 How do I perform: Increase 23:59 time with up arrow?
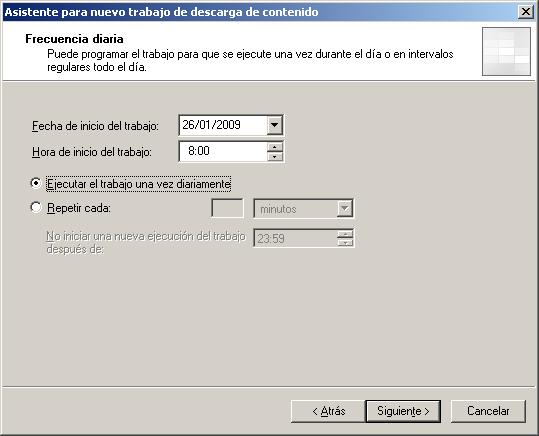345,234
